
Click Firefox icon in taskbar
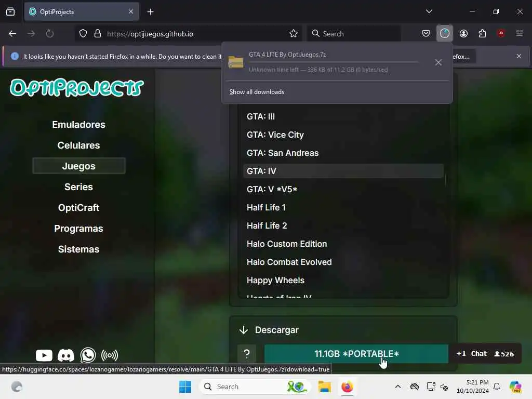coord(347,387)
